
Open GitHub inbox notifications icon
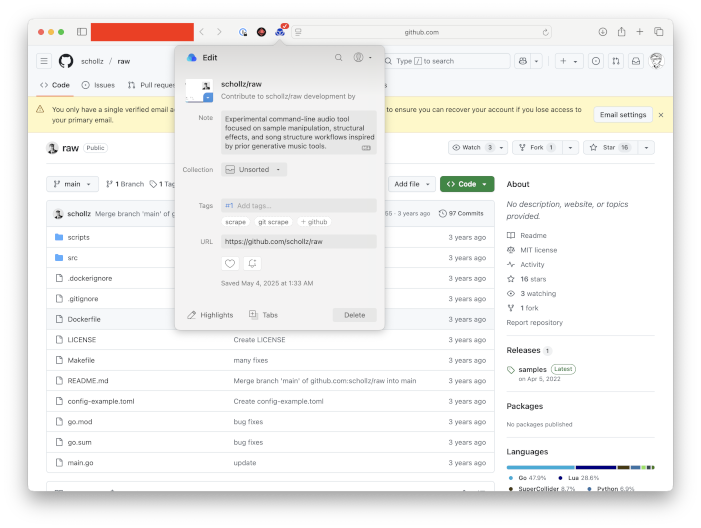pyautogui.click(x=636, y=61)
